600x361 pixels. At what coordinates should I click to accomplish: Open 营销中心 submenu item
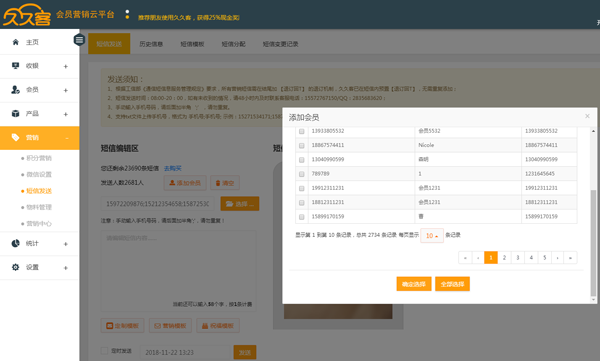click(39, 223)
